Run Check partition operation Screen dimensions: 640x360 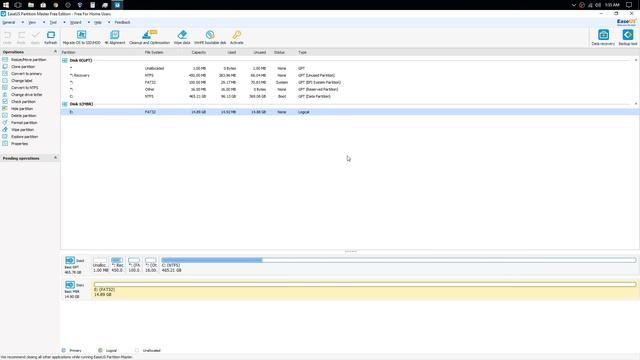pos(19,101)
